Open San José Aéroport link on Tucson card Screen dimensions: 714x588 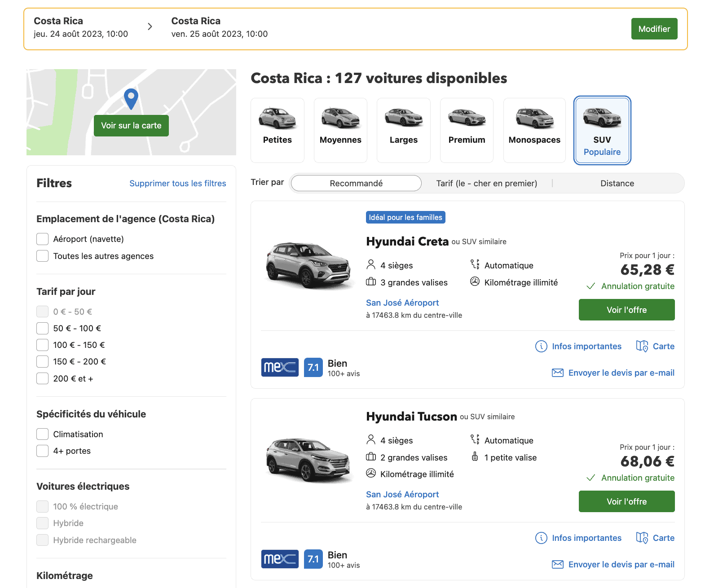coord(402,494)
